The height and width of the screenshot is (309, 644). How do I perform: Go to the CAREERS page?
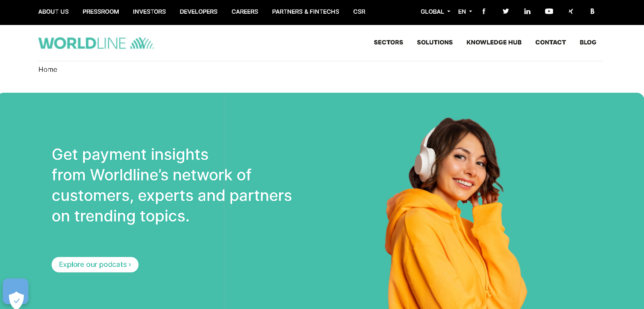pos(245,12)
